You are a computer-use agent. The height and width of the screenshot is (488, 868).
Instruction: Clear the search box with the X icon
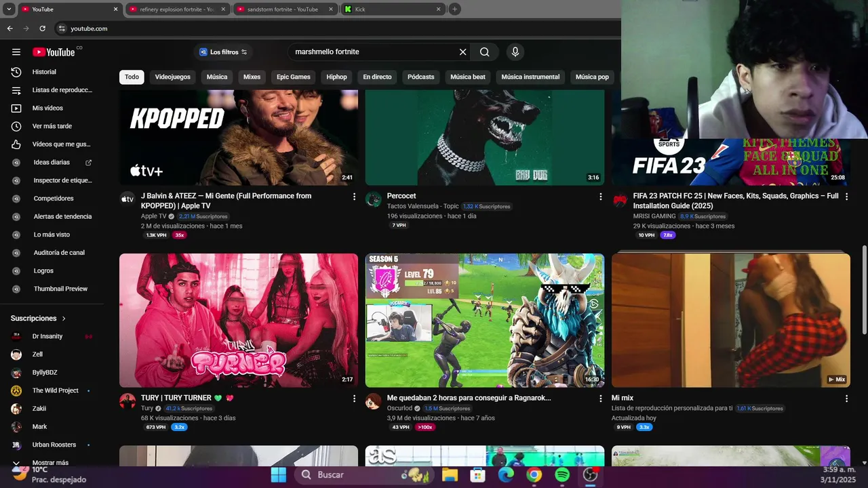click(x=463, y=52)
